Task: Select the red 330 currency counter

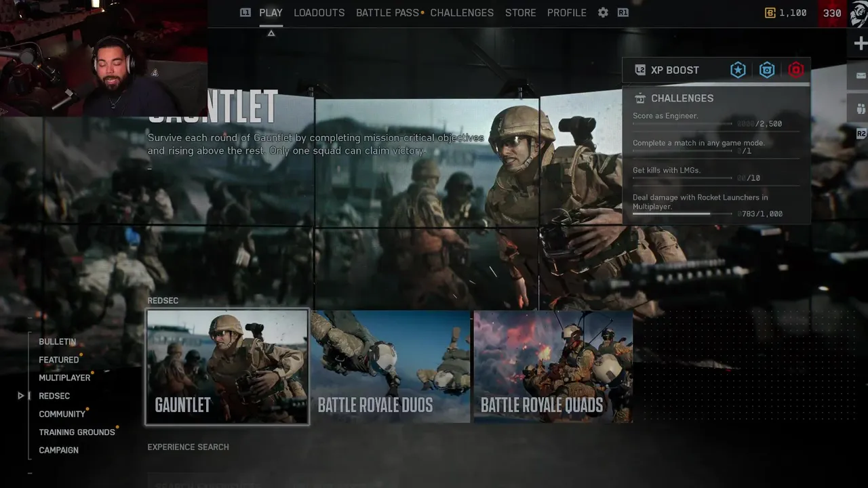Action: click(x=831, y=13)
